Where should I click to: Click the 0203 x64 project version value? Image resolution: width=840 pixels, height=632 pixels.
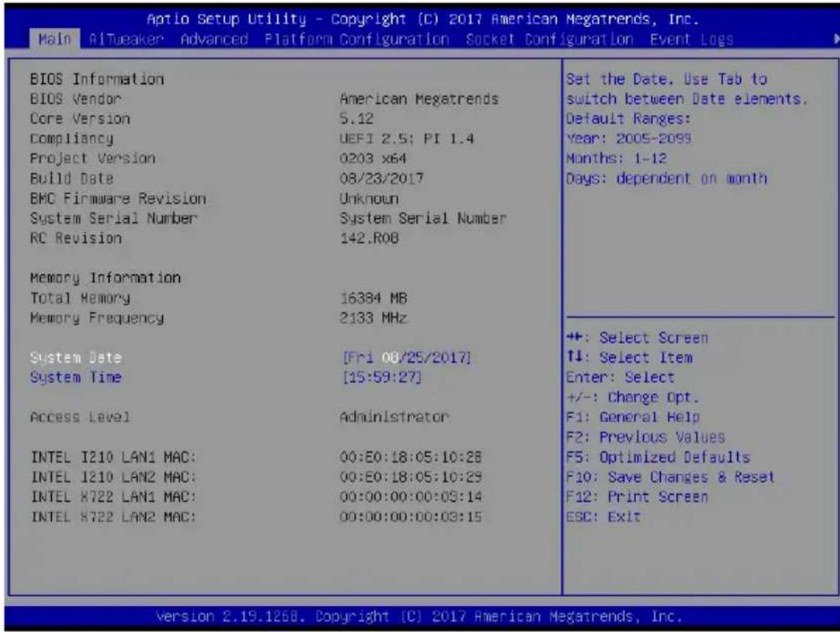[x=373, y=158]
